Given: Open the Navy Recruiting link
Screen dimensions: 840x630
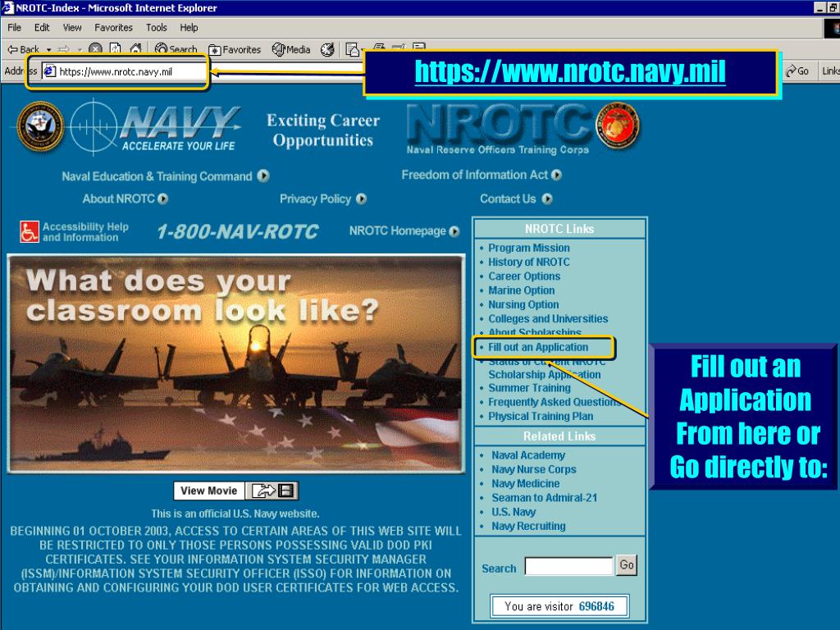Looking at the screenshot, I should (528, 526).
